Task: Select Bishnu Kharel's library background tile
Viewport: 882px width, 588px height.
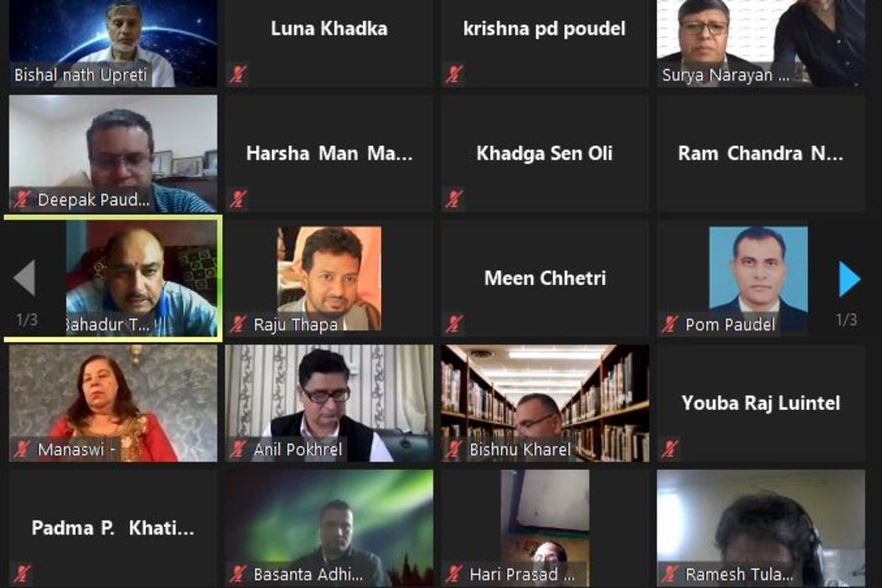Action: tap(545, 403)
